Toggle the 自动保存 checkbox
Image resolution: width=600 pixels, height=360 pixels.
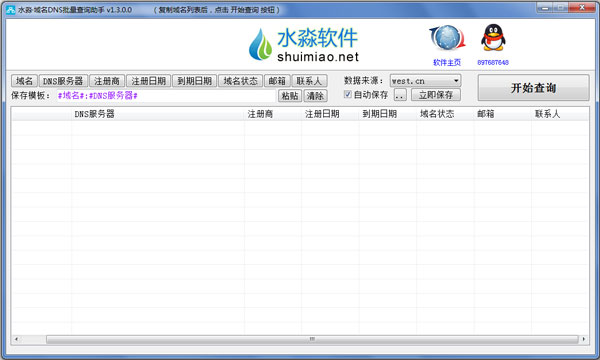[x=348, y=94]
